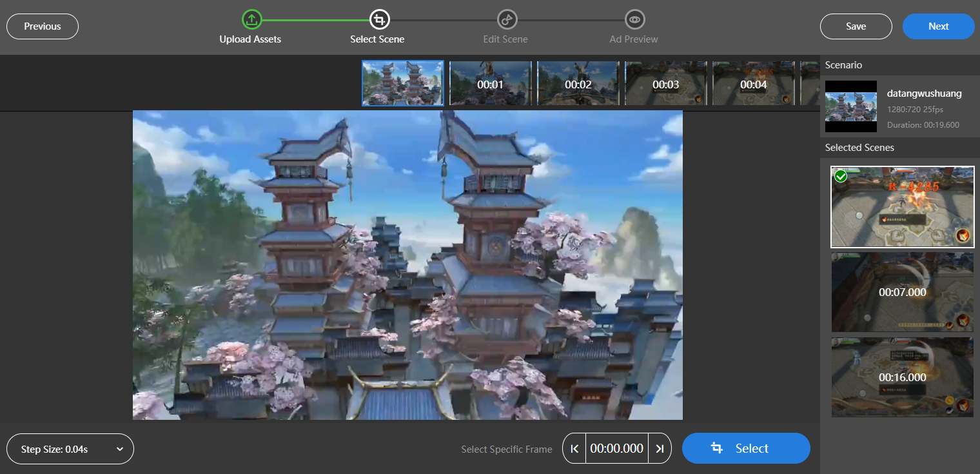This screenshot has width=980, height=474.
Task: Click the Upload Assets step label
Action: tap(250, 39)
